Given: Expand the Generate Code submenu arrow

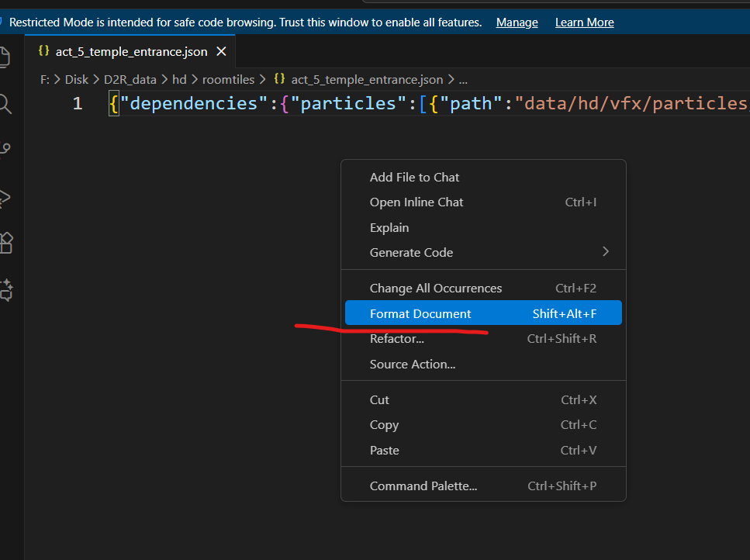Looking at the screenshot, I should click(606, 252).
